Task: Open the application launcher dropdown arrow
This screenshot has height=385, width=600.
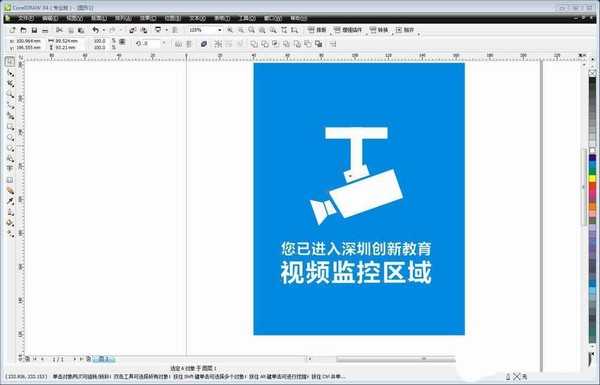Action: 166,30
